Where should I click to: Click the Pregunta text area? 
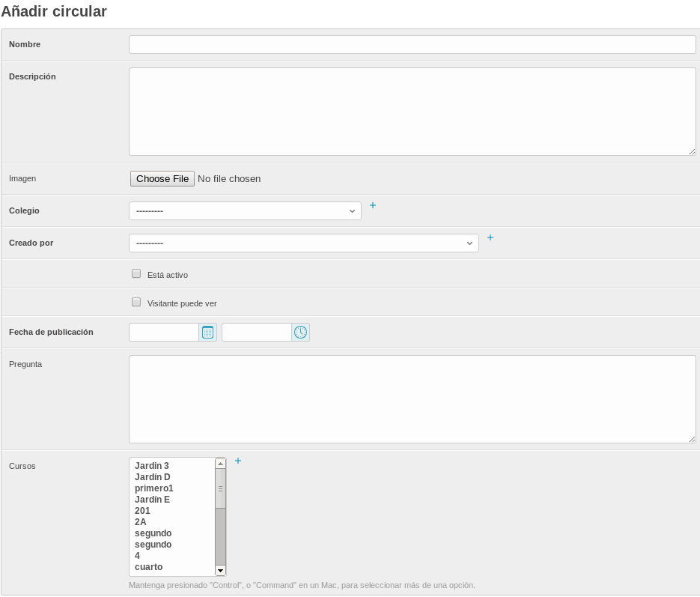412,399
